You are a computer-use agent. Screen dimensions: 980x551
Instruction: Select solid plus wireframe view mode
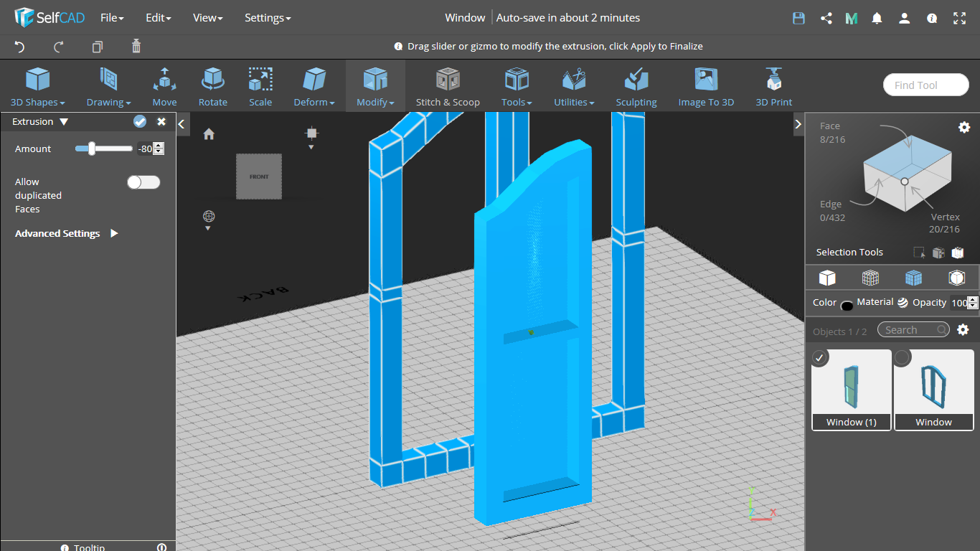[x=913, y=278]
